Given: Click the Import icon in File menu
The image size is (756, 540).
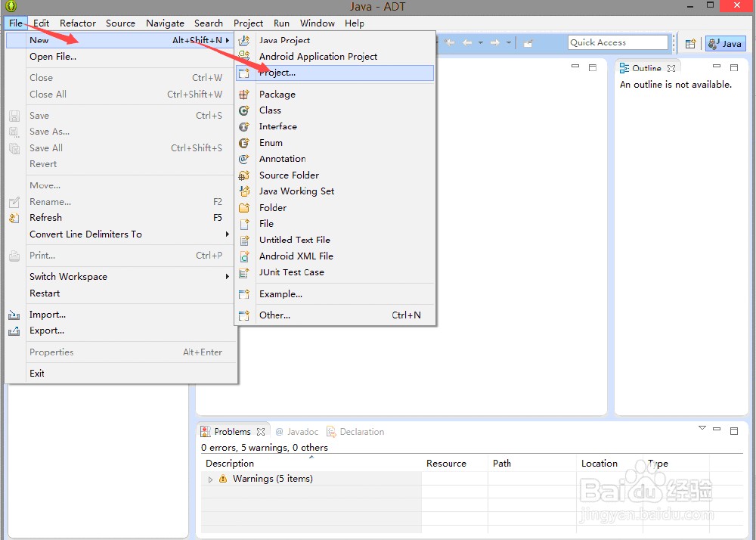Looking at the screenshot, I should pyautogui.click(x=14, y=315).
